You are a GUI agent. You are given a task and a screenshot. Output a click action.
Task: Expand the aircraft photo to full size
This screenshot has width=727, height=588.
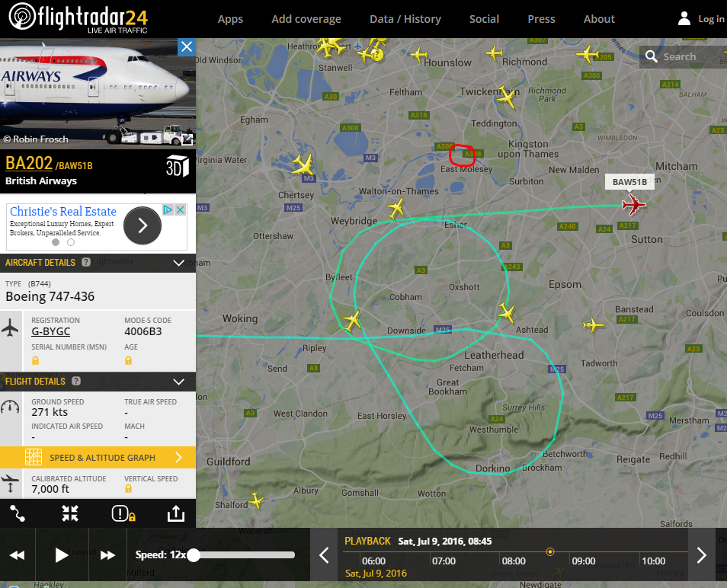click(x=187, y=139)
